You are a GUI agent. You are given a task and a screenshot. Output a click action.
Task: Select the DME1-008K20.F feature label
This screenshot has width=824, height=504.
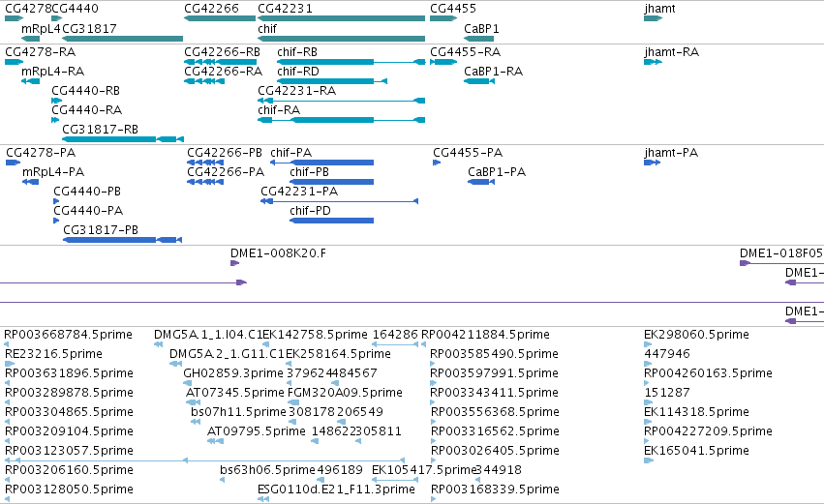pos(278,253)
